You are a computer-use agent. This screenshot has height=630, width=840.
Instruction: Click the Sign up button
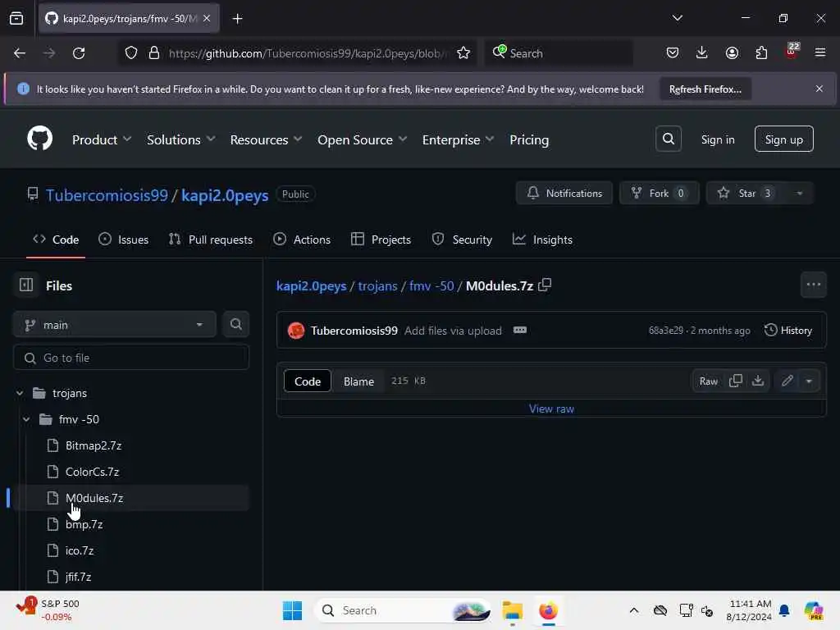click(783, 139)
